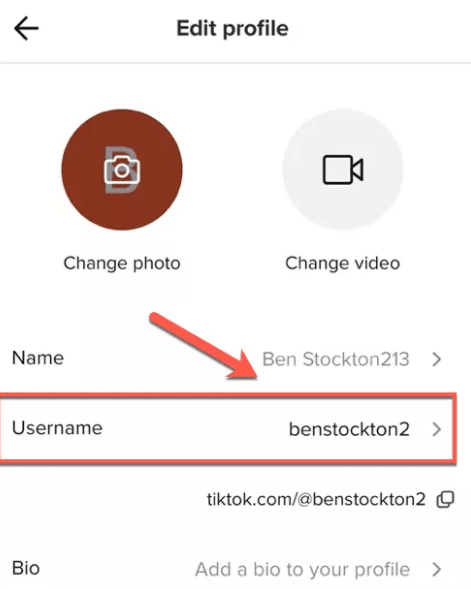Click the tiktok.com/@benstockton2 link text
The image size is (471, 589).
(x=316, y=500)
